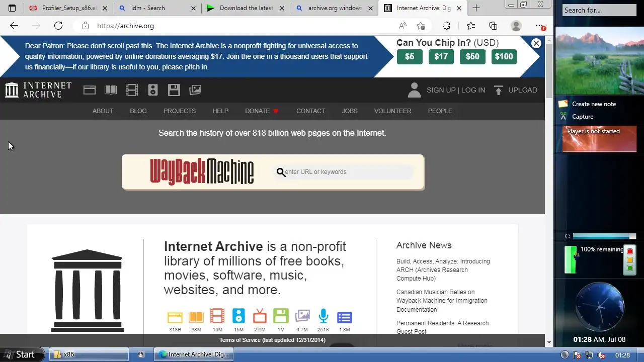Click the Internet Archive logo in header

(38, 90)
